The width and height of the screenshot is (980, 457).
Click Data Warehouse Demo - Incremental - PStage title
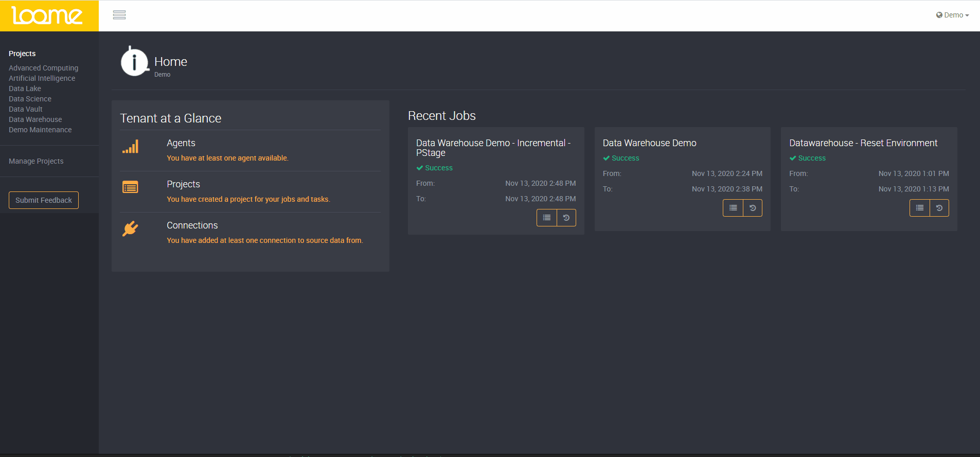(x=493, y=148)
